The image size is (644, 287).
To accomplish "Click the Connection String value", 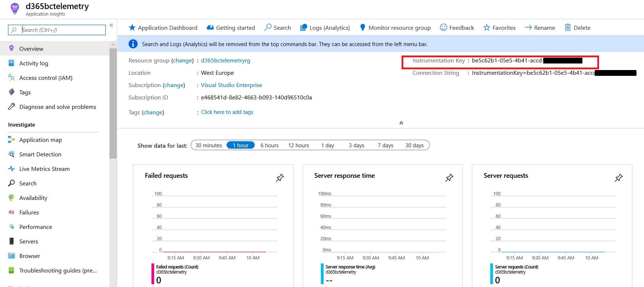I will tap(554, 73).
